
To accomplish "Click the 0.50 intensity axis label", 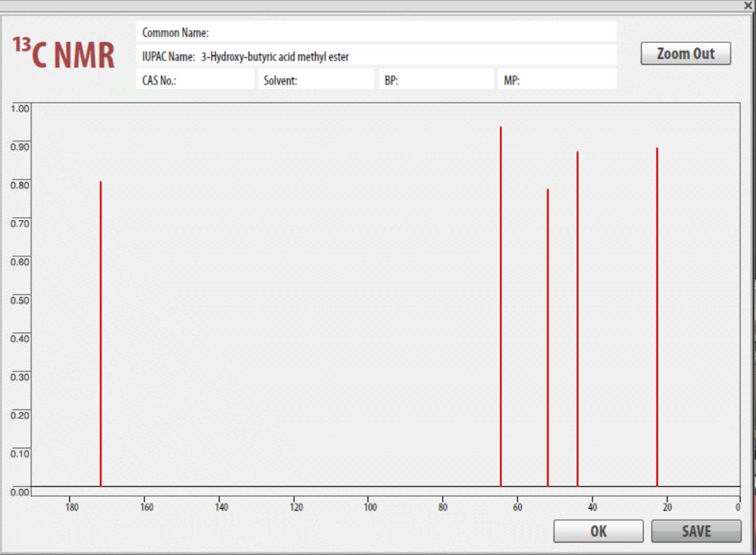I will [20, 300].
